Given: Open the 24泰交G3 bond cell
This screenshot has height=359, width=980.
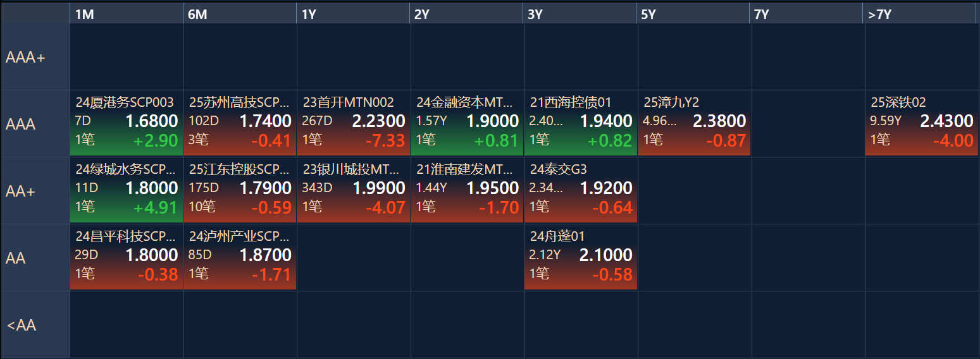Looking at the screenshot, I should 581,190.
